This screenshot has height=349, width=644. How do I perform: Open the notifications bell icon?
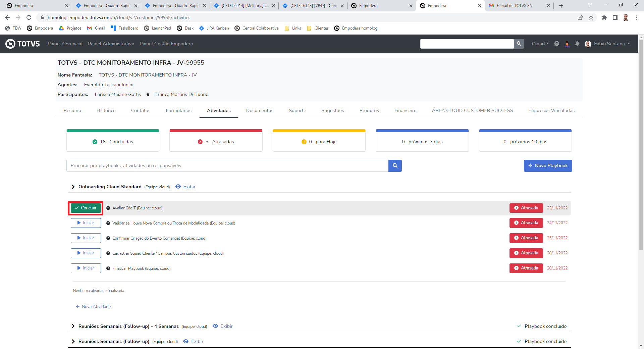(x=577, y=44)
